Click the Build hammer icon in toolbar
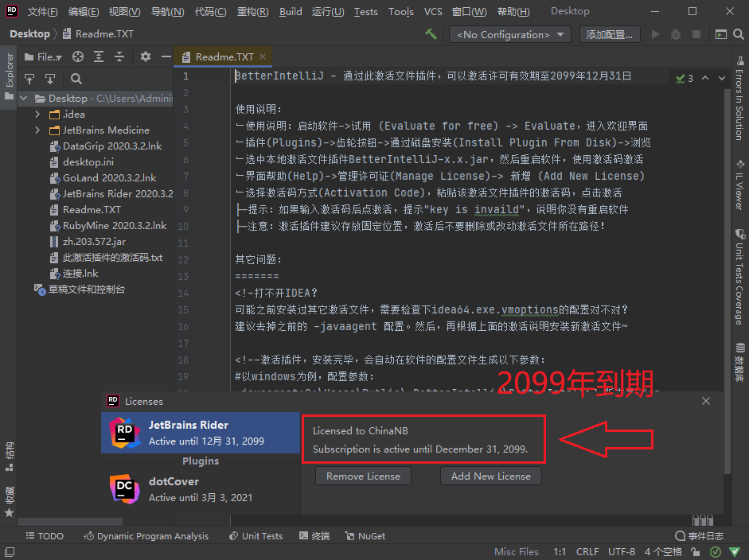Image resolution: width=749 pixels, height=560 pixels. point(431,34)
